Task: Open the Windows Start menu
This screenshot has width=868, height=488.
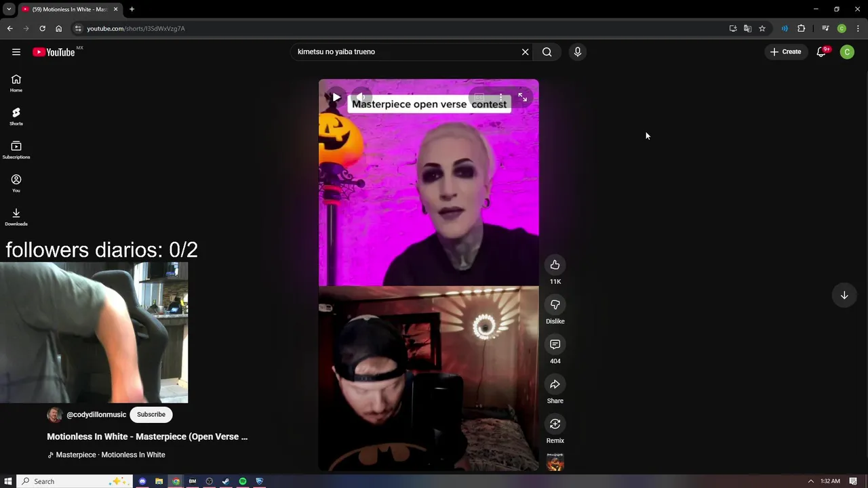Action: coord(8,481)
